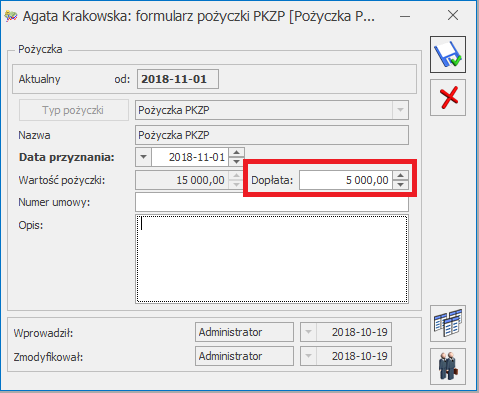The height and width of the screenshot is (393, 479).
Task: Open the employees icon with two businessmen
Action: (x=448, y=366)
